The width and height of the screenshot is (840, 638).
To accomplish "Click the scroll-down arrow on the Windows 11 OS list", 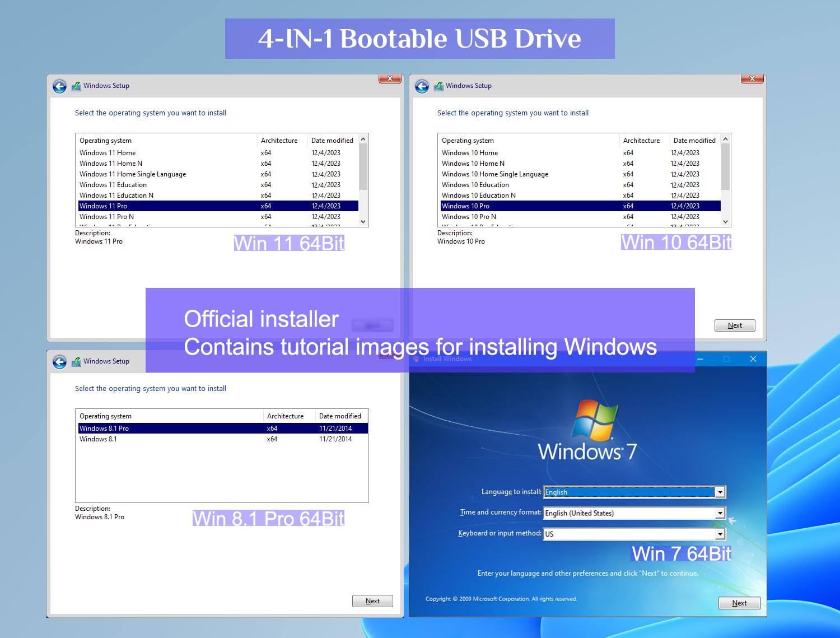I will click(363, 221).
